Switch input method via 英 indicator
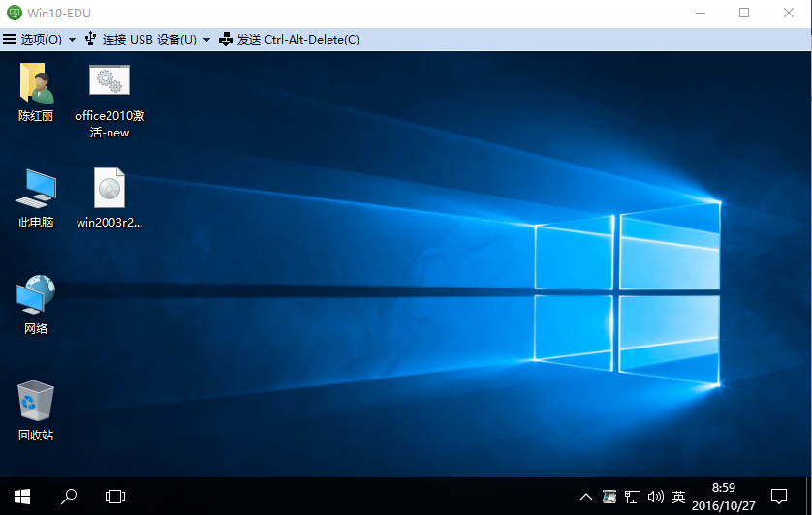 (x=678, y=497)
